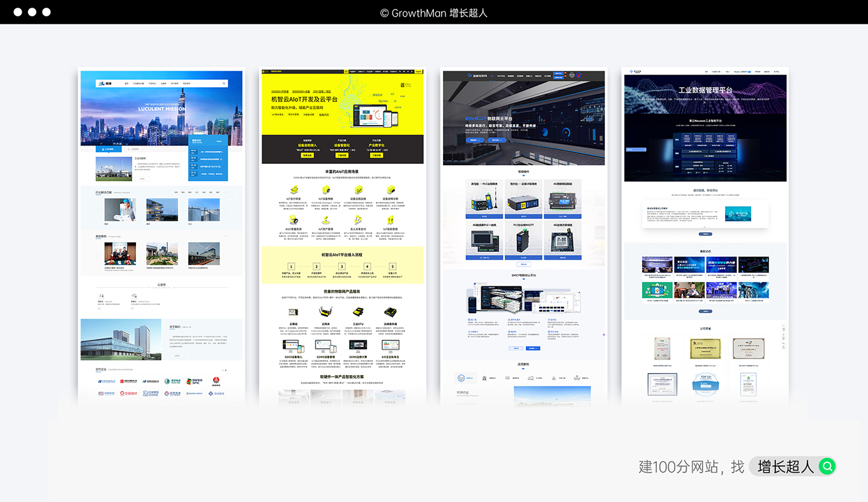Click the 无人共享支付 yellow icon

pos(359,219)
